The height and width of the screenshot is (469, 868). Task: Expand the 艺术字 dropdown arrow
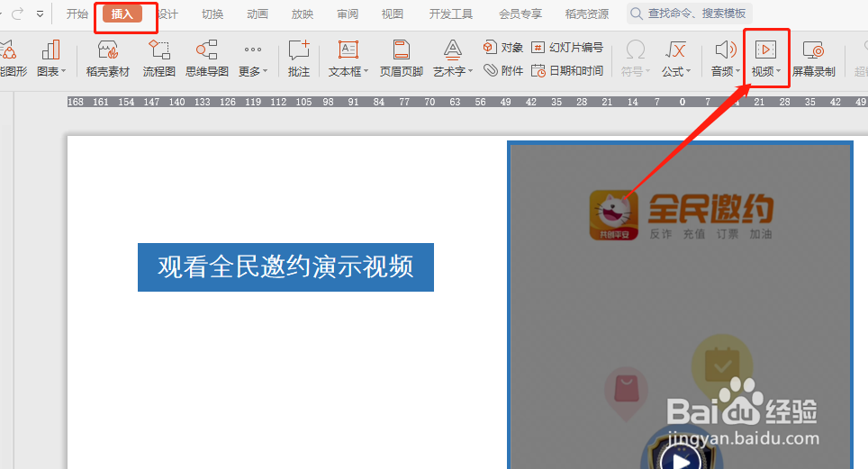[x=471, y=71]
